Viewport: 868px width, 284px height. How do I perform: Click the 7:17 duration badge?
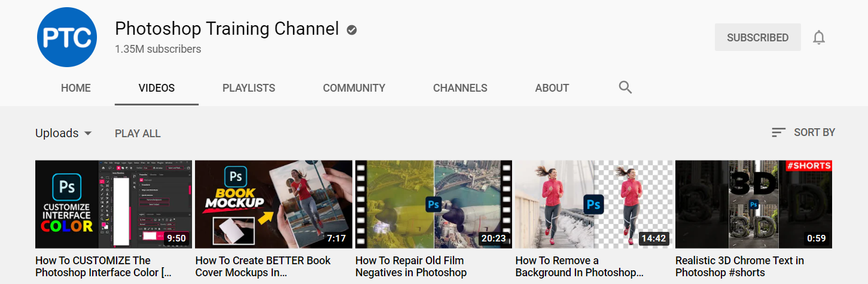coord(336,238)
